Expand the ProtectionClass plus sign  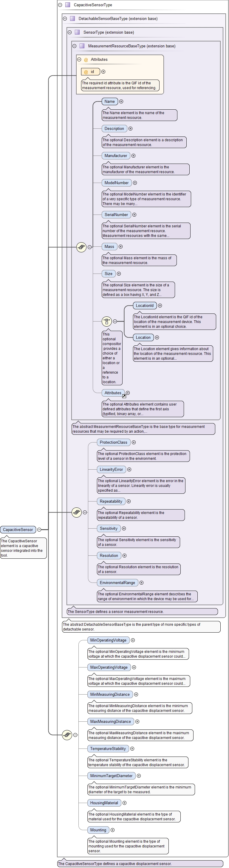[x=134, y=442]
